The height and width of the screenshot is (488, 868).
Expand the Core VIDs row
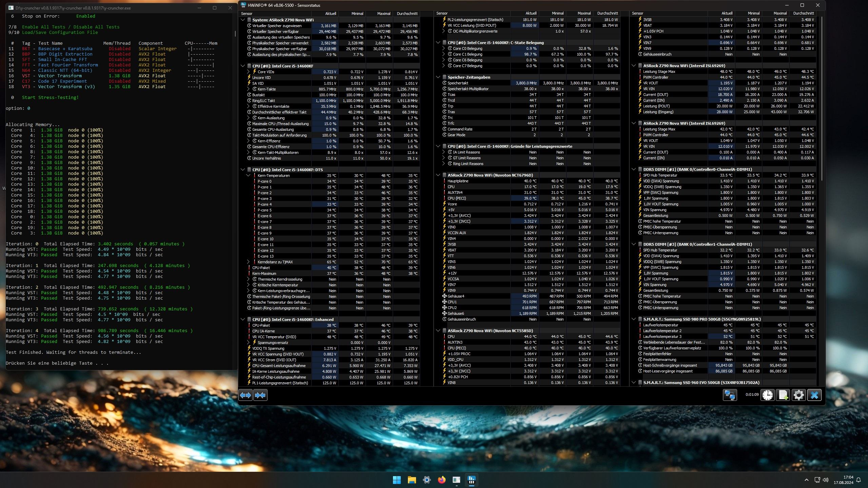(248, 72)
